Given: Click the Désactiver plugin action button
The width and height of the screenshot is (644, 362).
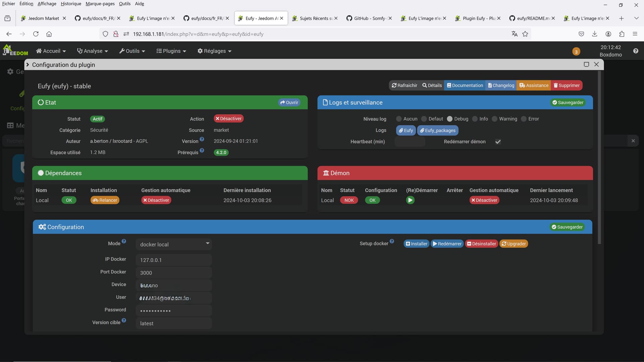Looking at the screenshot, I should point(228,119).
